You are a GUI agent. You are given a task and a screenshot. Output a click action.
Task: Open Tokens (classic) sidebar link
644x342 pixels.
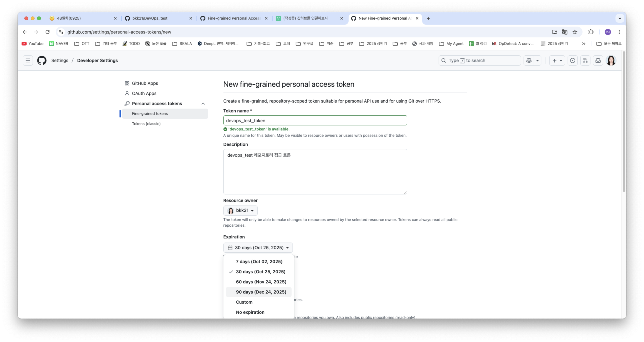(146, 124)
